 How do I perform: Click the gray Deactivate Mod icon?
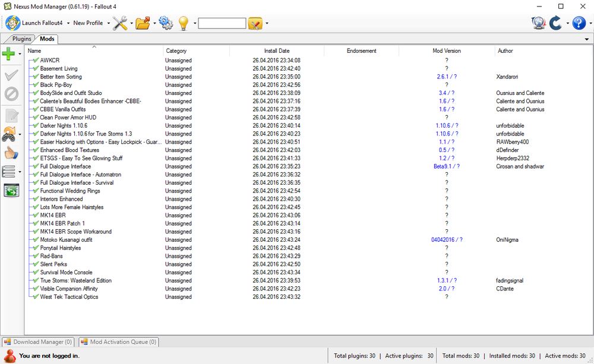11,94
